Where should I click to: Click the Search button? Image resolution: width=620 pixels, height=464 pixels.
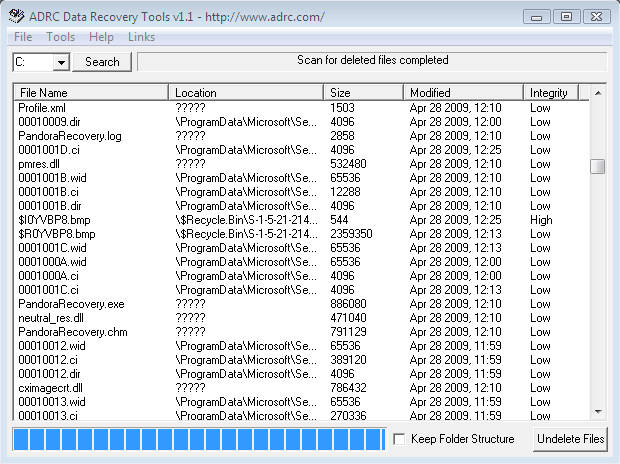(x=102, y=62)
